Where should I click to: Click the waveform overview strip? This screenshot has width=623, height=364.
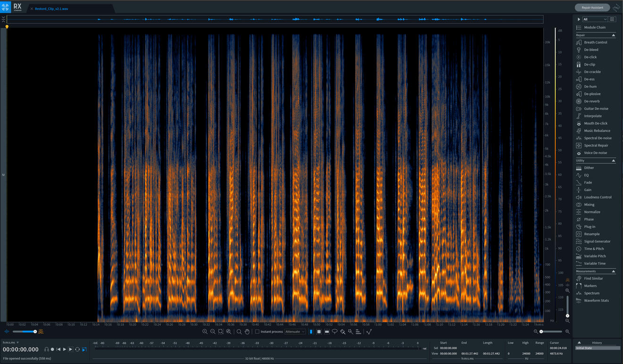tap(275, 19)
